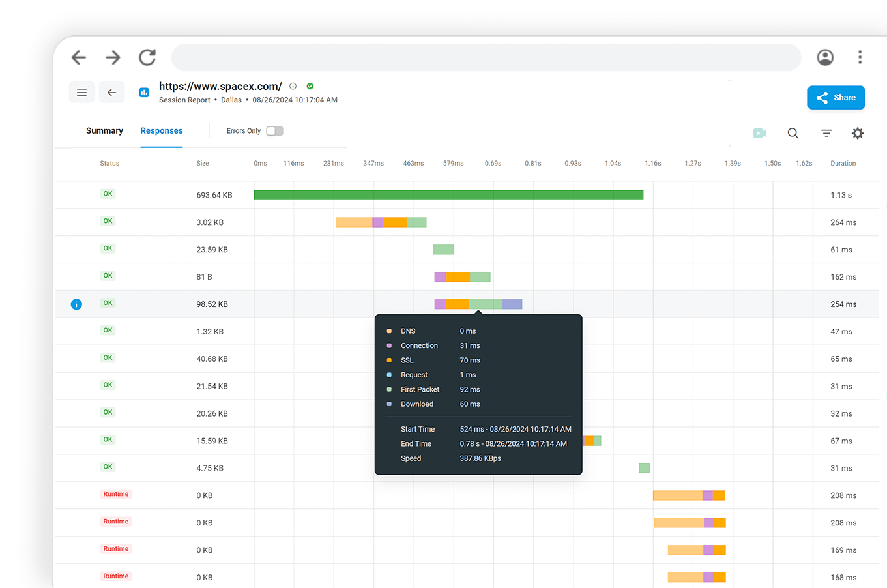The image size is (887, 588).
Task: Click the Share button
Action: click(836, 97)
